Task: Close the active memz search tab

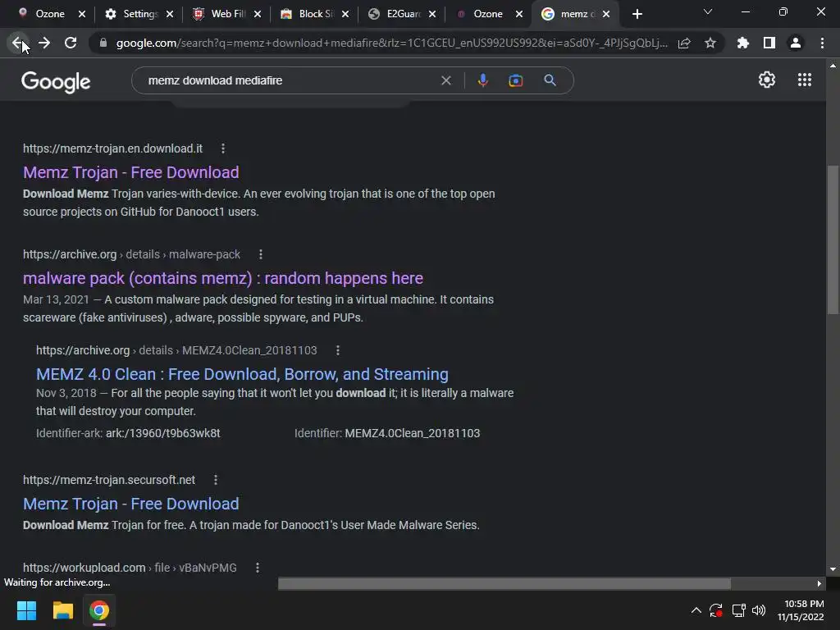Action: pos(606,14)
